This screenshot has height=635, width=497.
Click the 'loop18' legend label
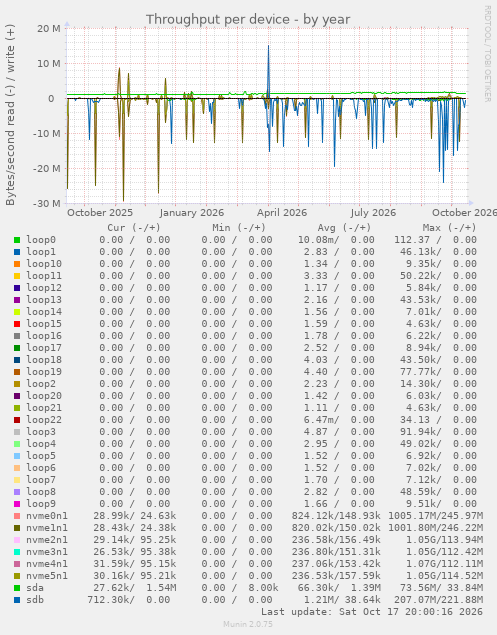[44, 360]
